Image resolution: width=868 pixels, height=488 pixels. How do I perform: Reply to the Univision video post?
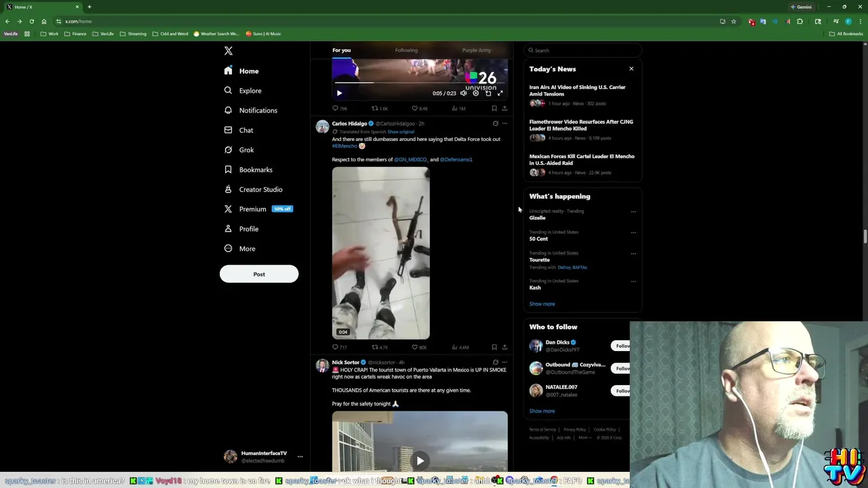click(x=339, y=108)
